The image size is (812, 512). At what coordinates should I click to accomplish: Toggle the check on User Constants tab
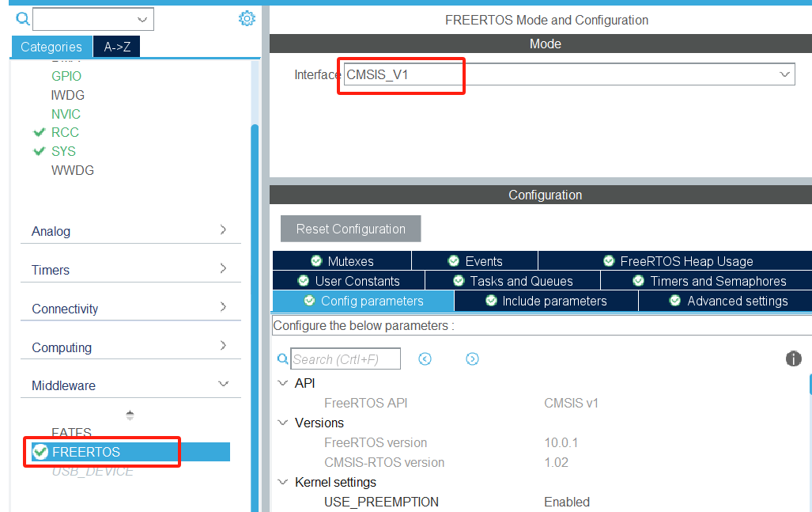tap(303, 281)
